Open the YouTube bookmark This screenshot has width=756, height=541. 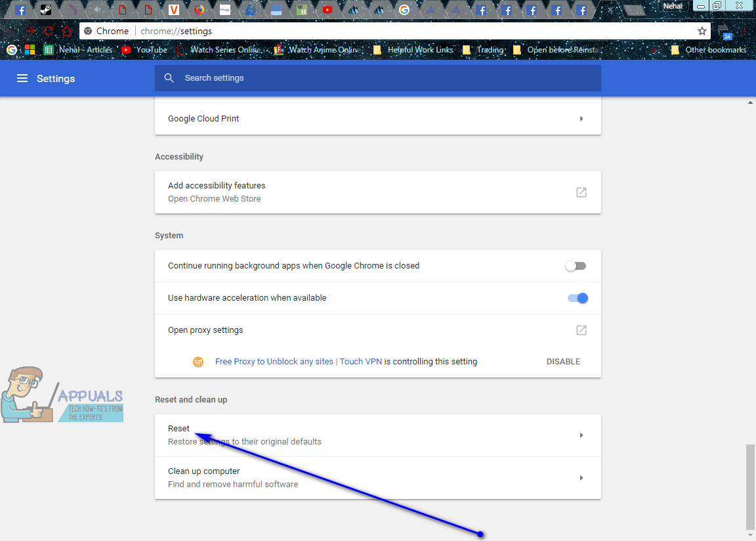pos(144,50)
